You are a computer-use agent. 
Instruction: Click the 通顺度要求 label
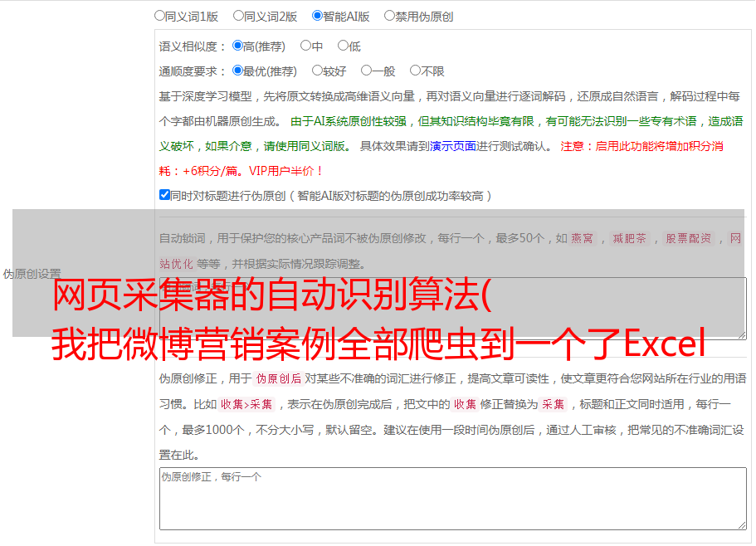click(x=193, y=71)
